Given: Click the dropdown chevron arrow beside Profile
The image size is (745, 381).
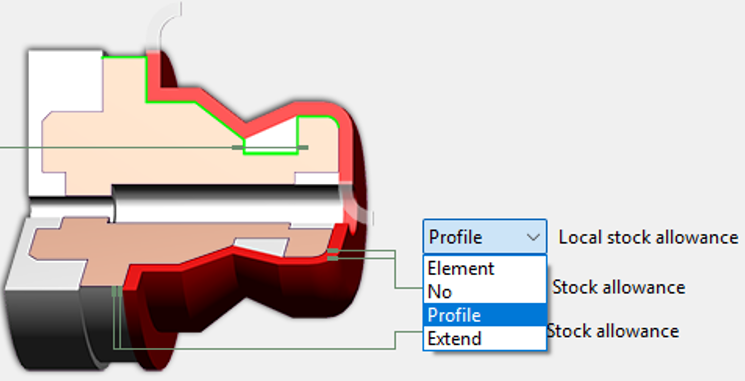Looking at the screenshot, I should point(534,237).
